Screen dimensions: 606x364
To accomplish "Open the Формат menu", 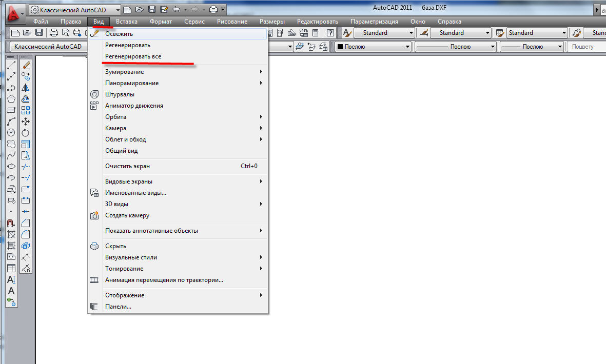I will pyautogui.click(x=161, y=22).
